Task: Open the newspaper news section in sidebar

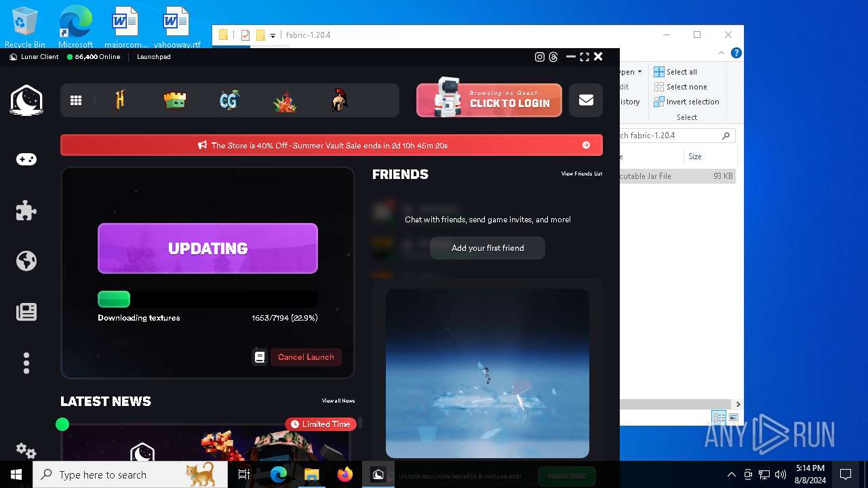Action: (x=26, y=312)
